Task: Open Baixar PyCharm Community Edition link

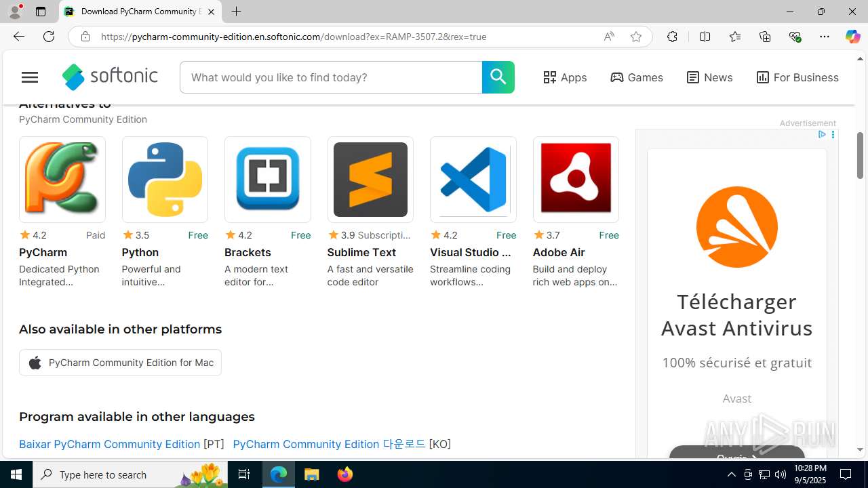Action: pos(109,444)
